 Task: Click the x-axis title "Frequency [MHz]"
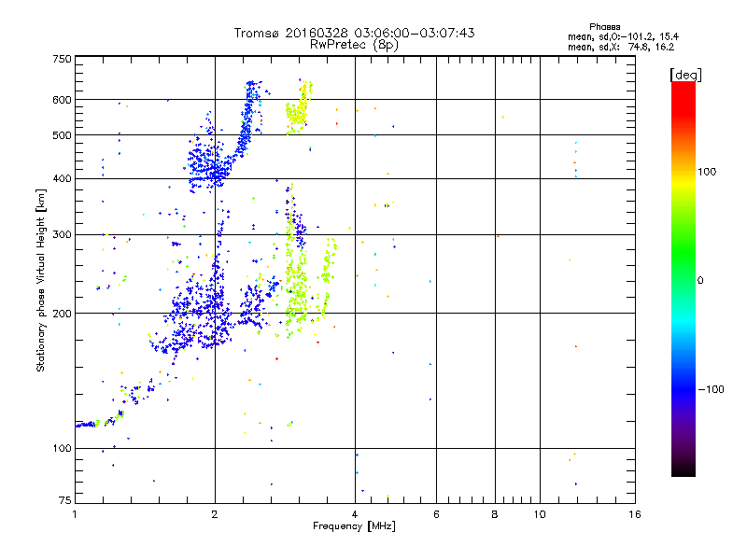tap(354, 526)
